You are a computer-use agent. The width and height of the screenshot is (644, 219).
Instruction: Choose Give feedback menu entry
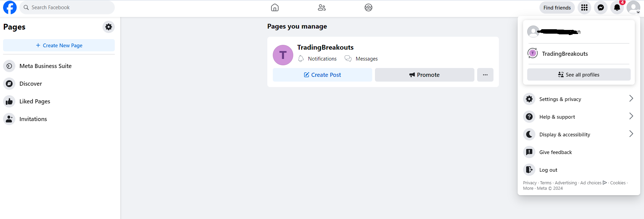579,152
